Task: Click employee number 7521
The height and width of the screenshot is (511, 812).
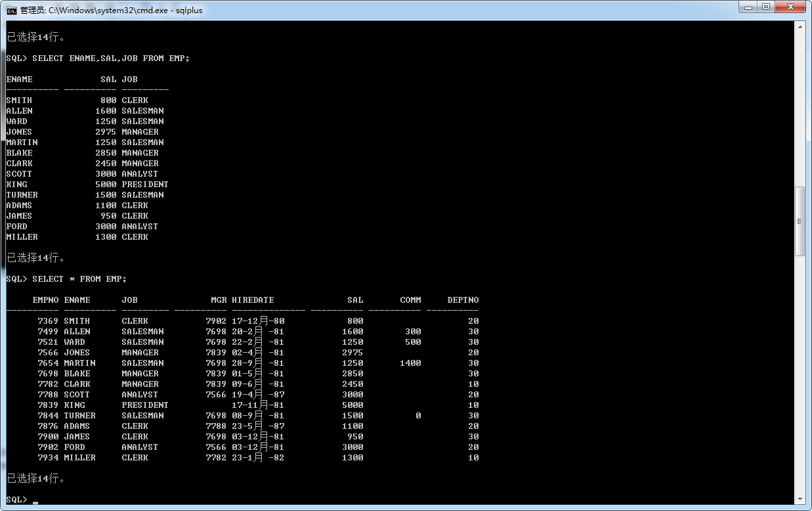Action: pos(48,342)
